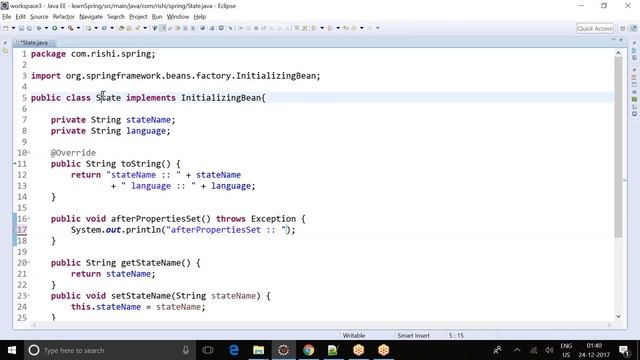Click the 'Writable' status bar entry
Viewport: 640px width, 360px height.
pyautogui.click(x=353, y=336)
